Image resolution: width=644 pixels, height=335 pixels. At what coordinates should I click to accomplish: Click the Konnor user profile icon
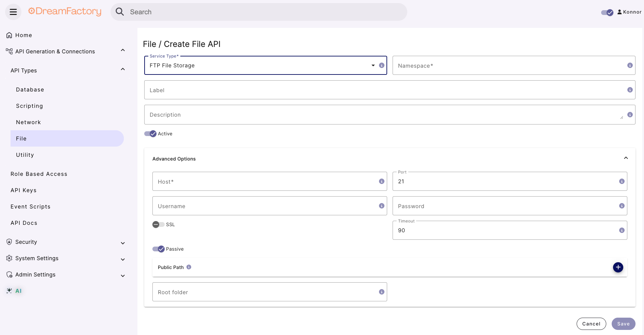(620, 12)
